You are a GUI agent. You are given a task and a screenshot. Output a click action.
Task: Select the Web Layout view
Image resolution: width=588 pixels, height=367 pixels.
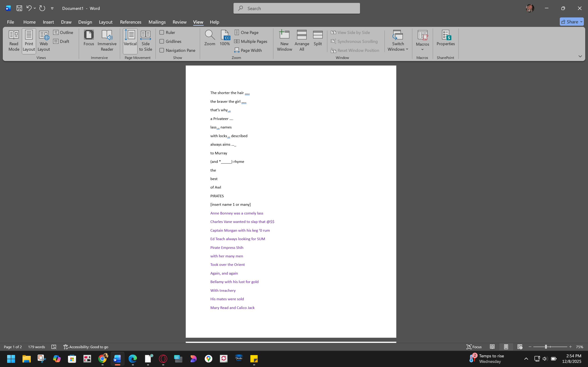[43, 41]
